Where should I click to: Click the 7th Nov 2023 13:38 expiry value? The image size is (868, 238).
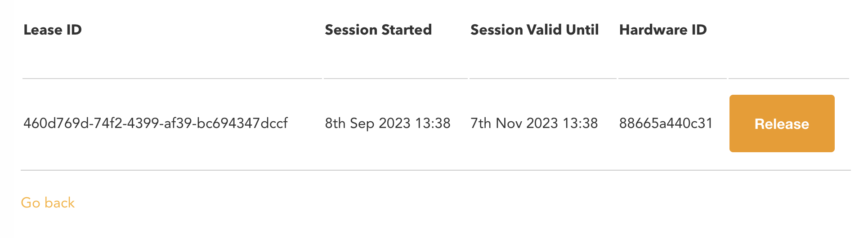pyautogui.click(x=534, y=123)
